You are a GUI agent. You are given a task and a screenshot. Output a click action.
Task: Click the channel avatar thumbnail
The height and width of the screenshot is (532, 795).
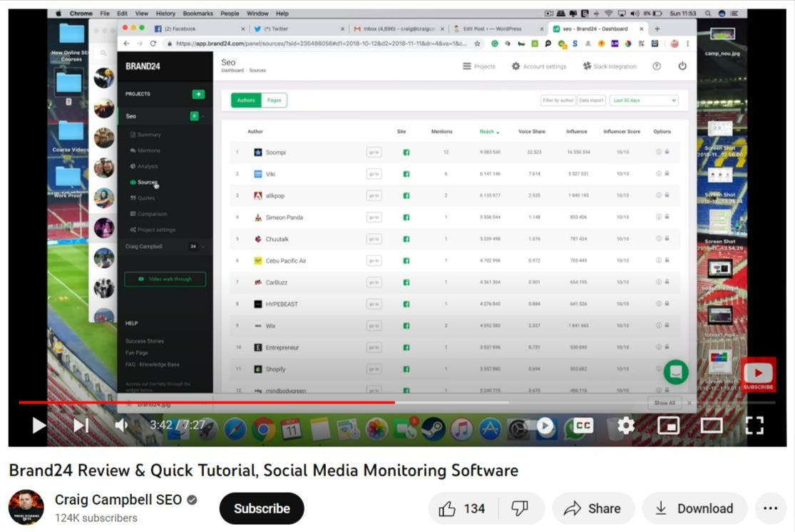(26, 508)
